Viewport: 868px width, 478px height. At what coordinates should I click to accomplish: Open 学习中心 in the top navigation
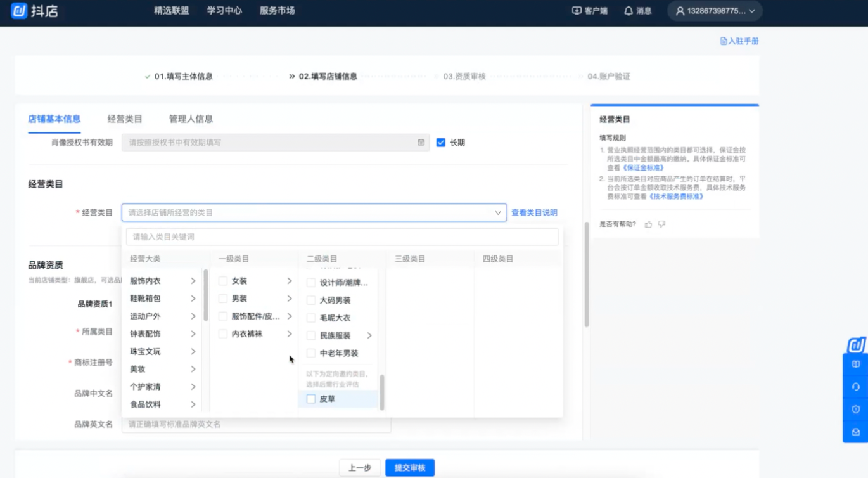click(224, 11)
